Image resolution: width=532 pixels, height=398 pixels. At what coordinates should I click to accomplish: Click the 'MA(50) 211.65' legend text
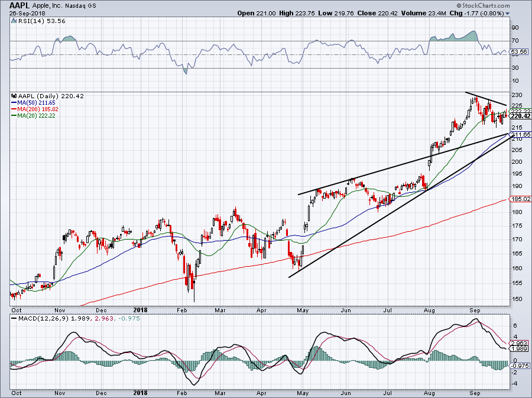tap(36, 103)
